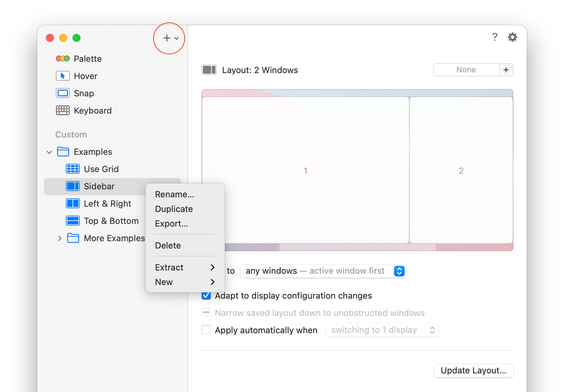Select the Top & Bottom layout icon
The width and height of the screenshot is (564, 392).
[x=73, y=221]
